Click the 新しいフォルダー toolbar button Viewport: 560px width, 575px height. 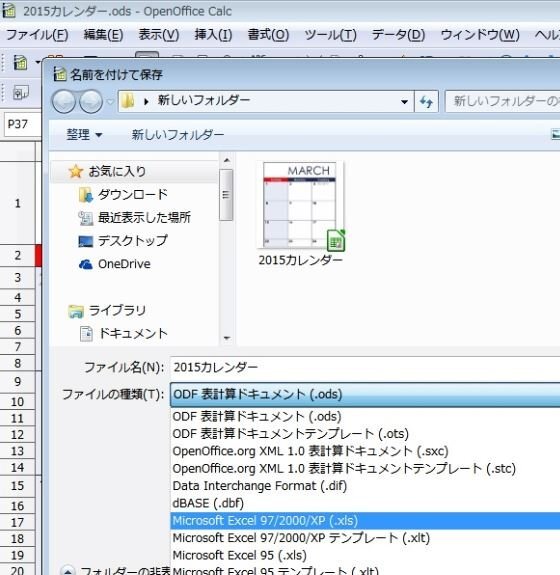click(177, 135)
